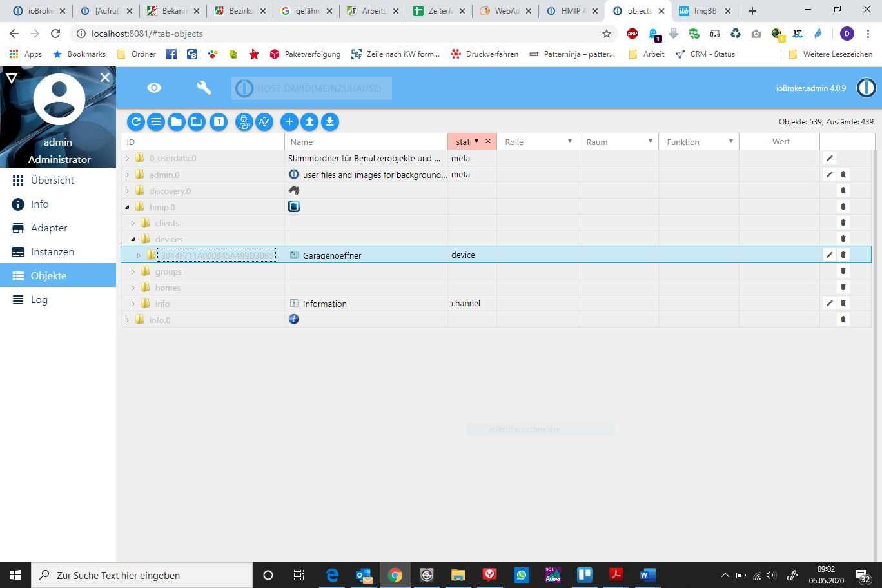Open the Adapter menu item
Viewport: 882px width, 588px height.
pos(58,228)
